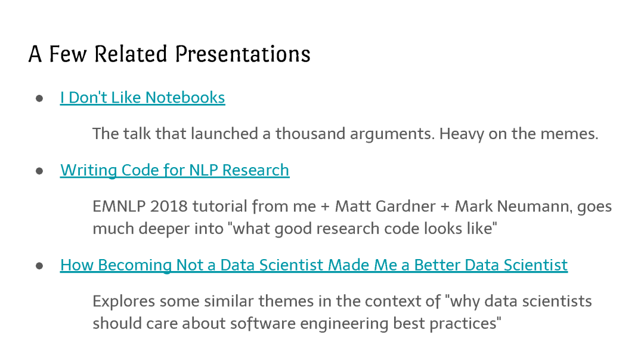Select the slide title "A Few Related Presentations"

click(x=169, y=54)
